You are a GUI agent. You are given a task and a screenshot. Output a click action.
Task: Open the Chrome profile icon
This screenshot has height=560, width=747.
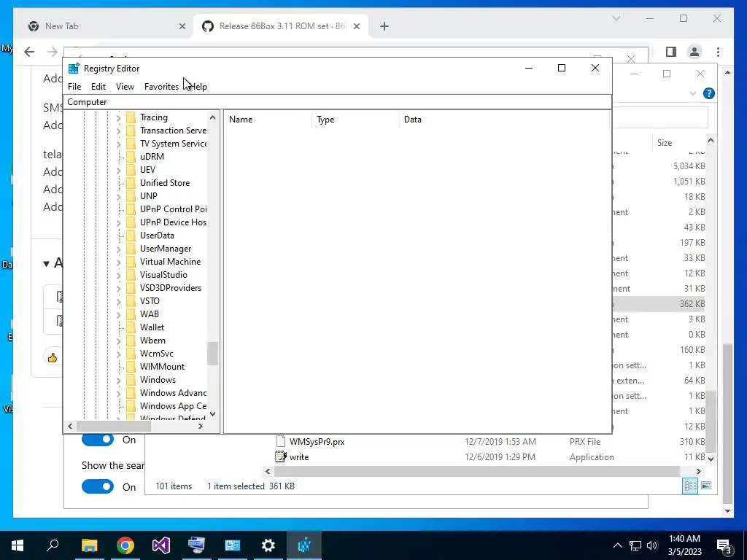(694, 52)
